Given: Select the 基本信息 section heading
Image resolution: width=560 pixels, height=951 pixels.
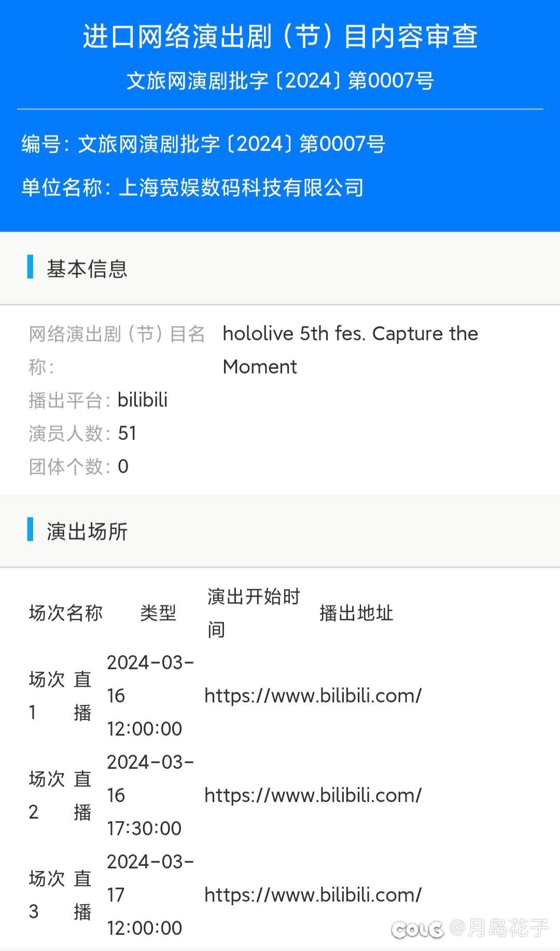Looking at the screenshot, I should point(87,269).
